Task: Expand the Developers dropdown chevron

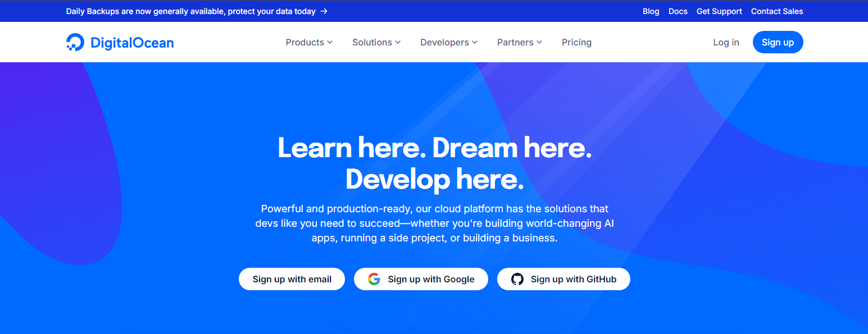Action: (x=475, y=42)
